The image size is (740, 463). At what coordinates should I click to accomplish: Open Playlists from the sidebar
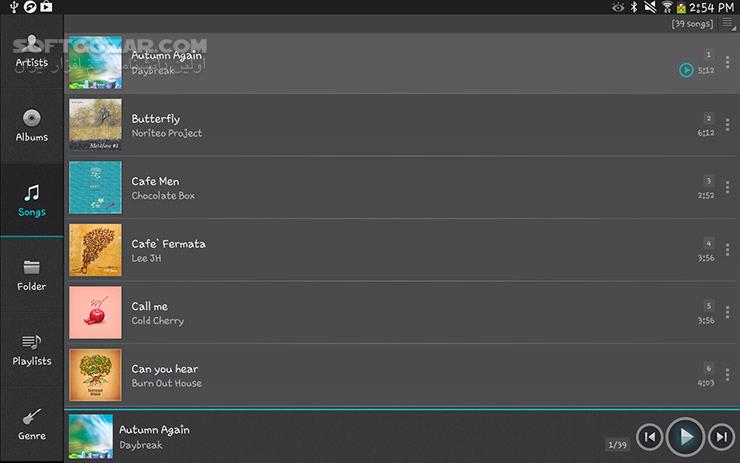(32, 350)
